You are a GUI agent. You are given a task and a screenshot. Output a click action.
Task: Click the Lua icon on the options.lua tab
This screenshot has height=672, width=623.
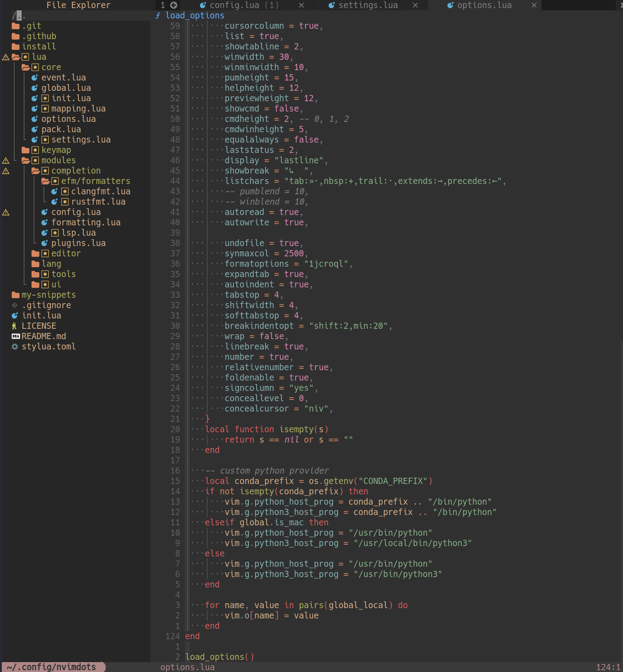coord(450,5)
